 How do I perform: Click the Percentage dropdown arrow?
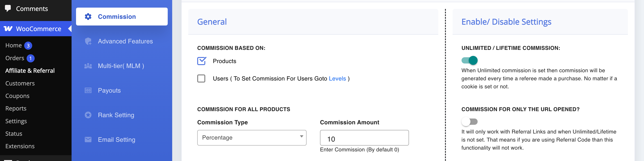pyautogui.click(x=301, y=136)
